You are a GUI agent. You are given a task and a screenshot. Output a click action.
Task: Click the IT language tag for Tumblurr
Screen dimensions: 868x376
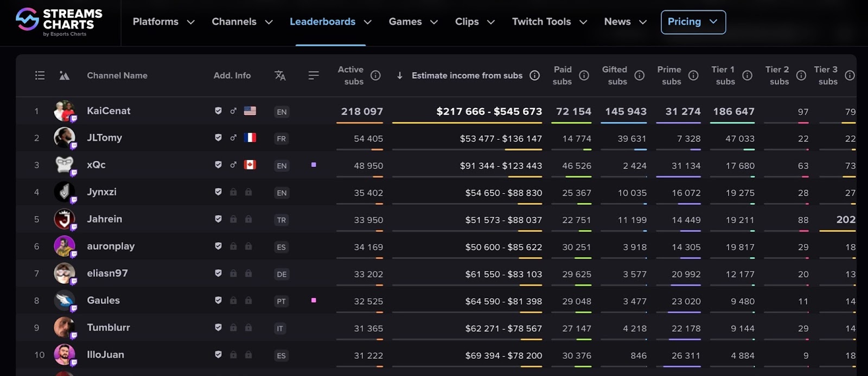coord(280,328)
